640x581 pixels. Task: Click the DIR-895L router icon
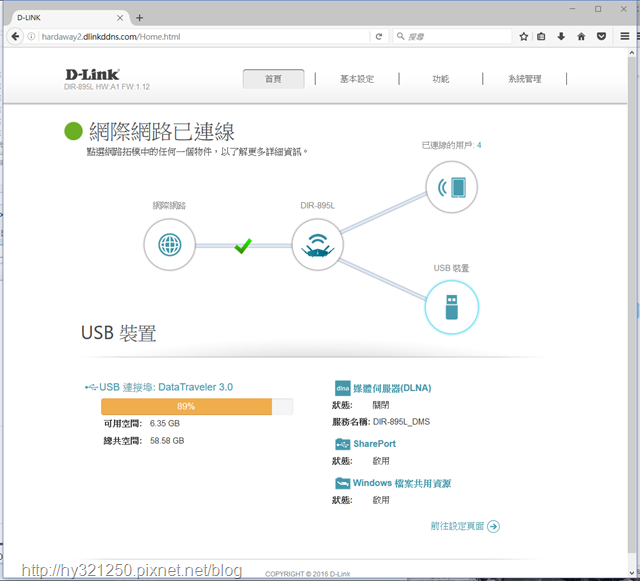pos(318,245)
